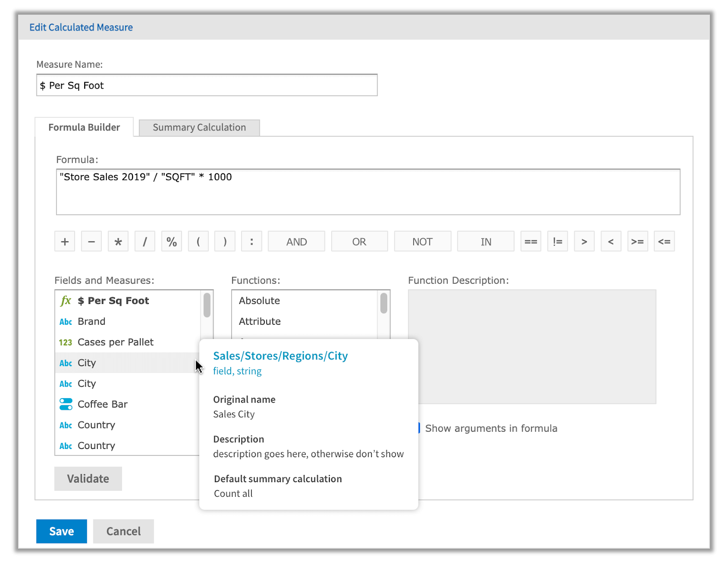The image size is (728, 565).
Task: Insert the not-equal operator
Action: (558, 242)
